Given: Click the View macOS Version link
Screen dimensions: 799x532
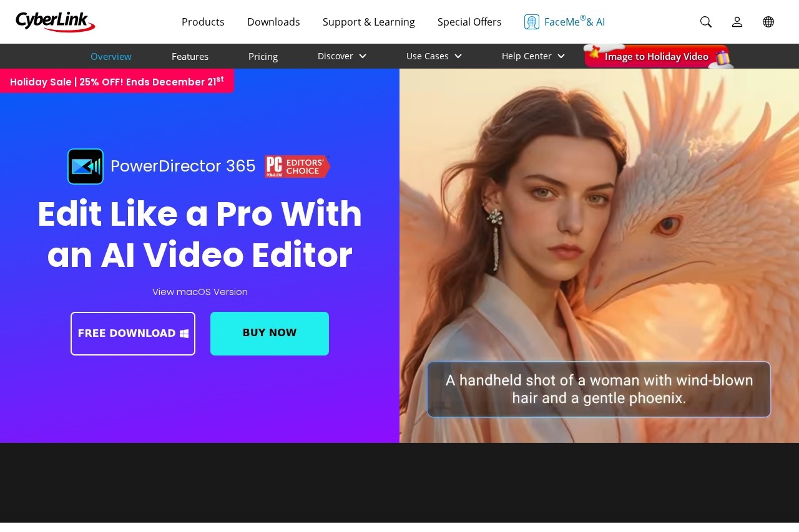Looking at the screenshot, I should [x=200, y=292].
